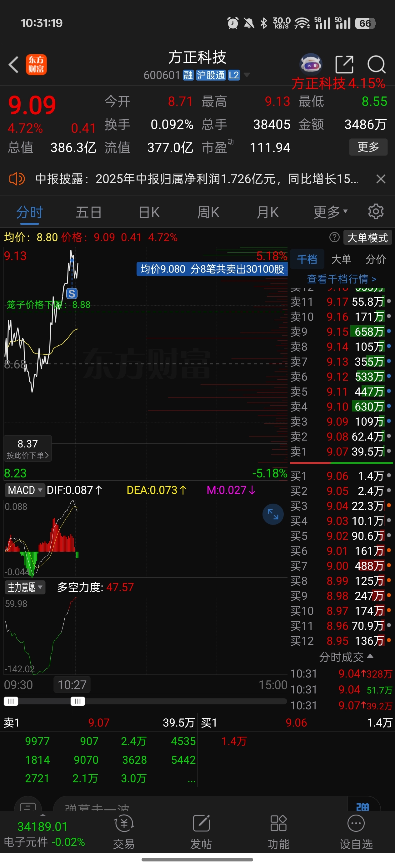This screenshot has width=395, height=868.
Task: Tap the 均价9.080 sell info tooltip
Action: [x=212, y=269]
